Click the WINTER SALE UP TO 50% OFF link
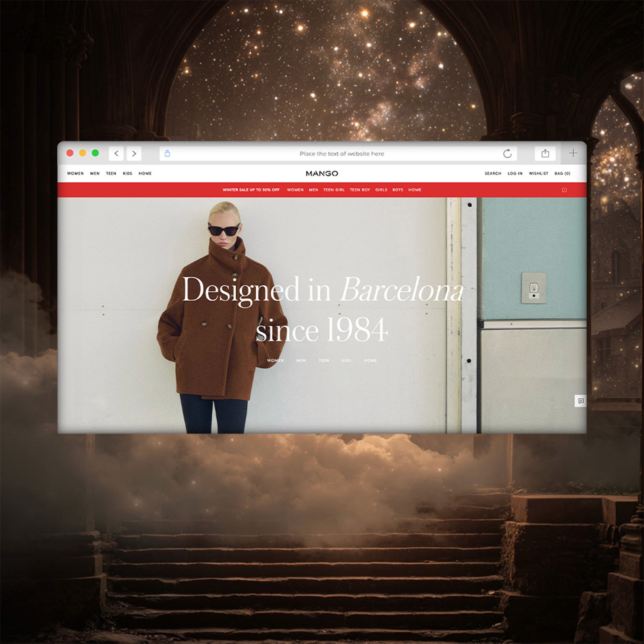The height and width of the screenshot is (644, 644). 252,190
